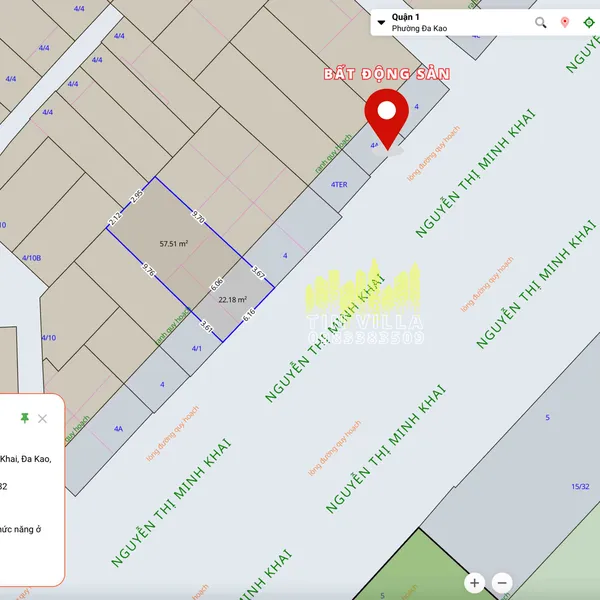Click the magnifying glass search icon
600x600 pixels.
(x=541, y=22)
